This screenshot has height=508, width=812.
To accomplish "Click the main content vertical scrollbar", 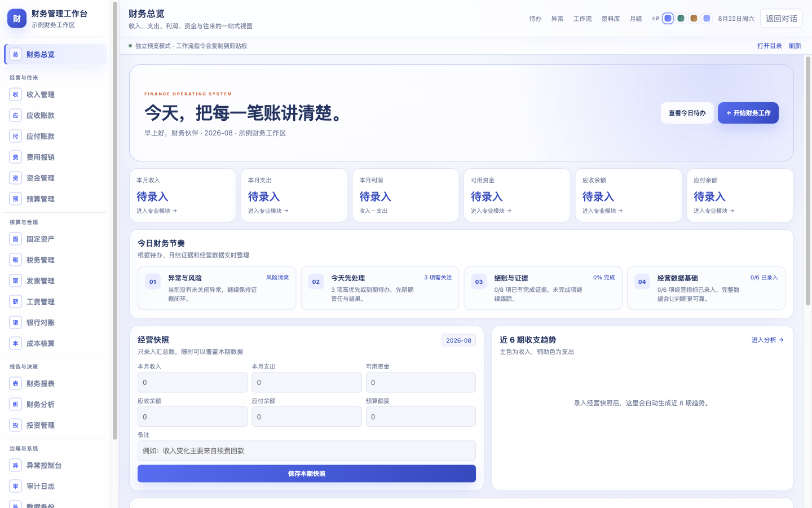I will [808, 181].
